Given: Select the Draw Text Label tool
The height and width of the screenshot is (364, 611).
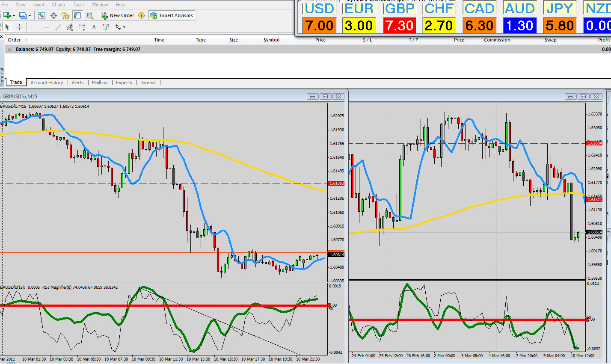Looking at the screenshot, I should (106, 27).
